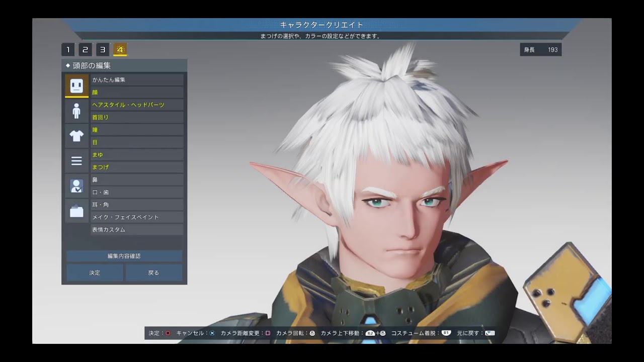Viewport: 644px width, 362px height.
Task: Open the body editing figure icon
Action: (x=76, y=111)
